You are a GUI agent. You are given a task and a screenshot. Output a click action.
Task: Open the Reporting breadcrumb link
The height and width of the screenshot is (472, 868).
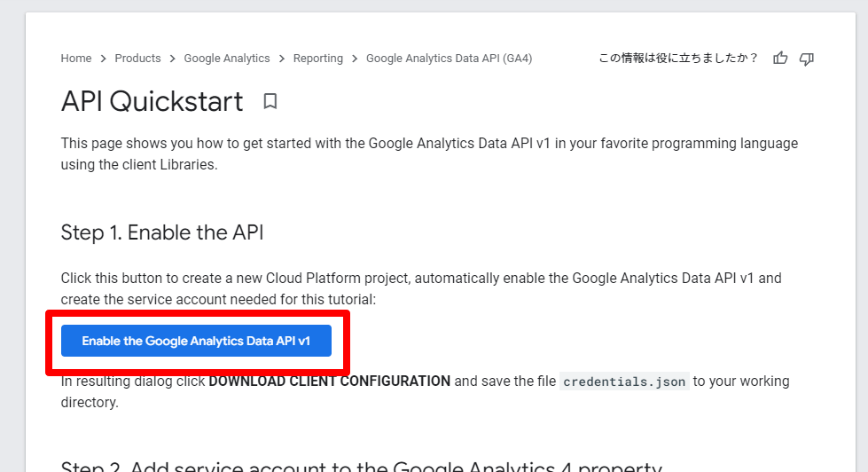click(x=317, y=59)
